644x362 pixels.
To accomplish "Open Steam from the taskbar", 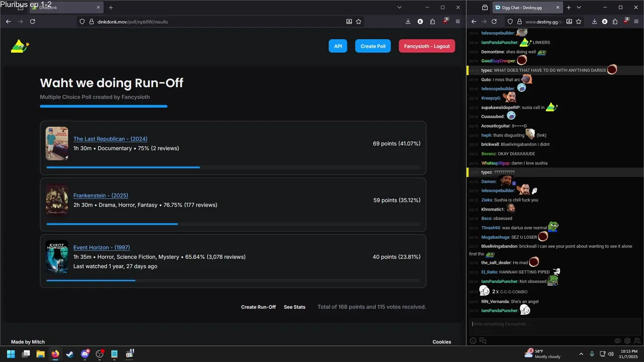I will point(70,354).
